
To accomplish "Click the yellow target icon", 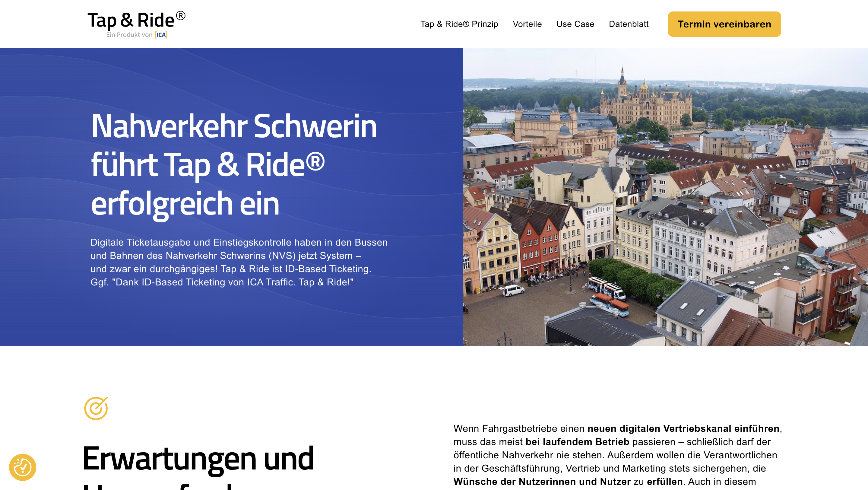I will 96,408.
